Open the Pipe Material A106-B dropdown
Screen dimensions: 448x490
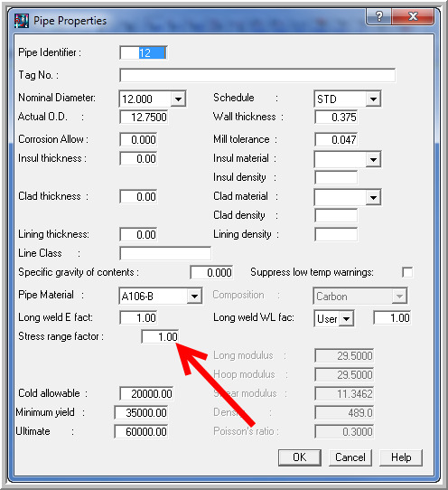(x=194, y=296)
